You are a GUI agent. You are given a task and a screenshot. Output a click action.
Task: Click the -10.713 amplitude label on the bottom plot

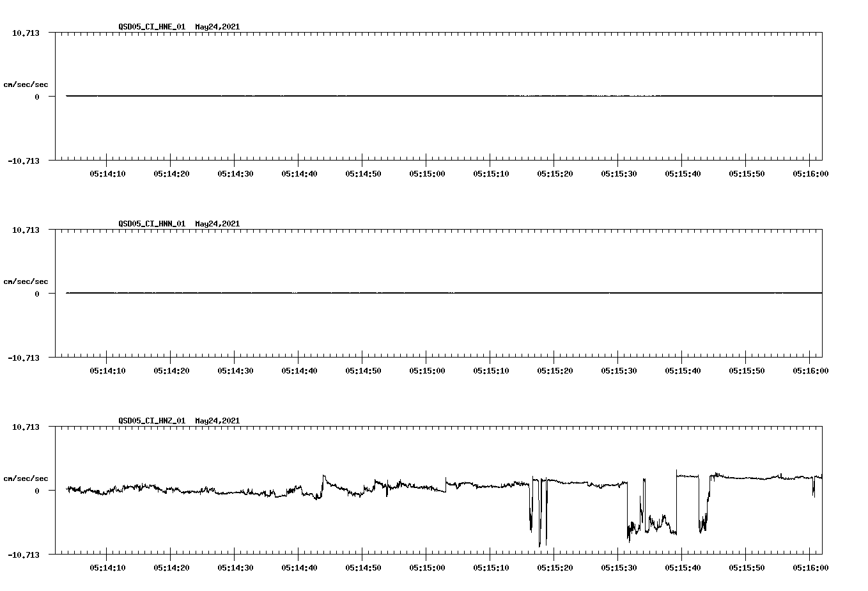[x=24, y=554]
